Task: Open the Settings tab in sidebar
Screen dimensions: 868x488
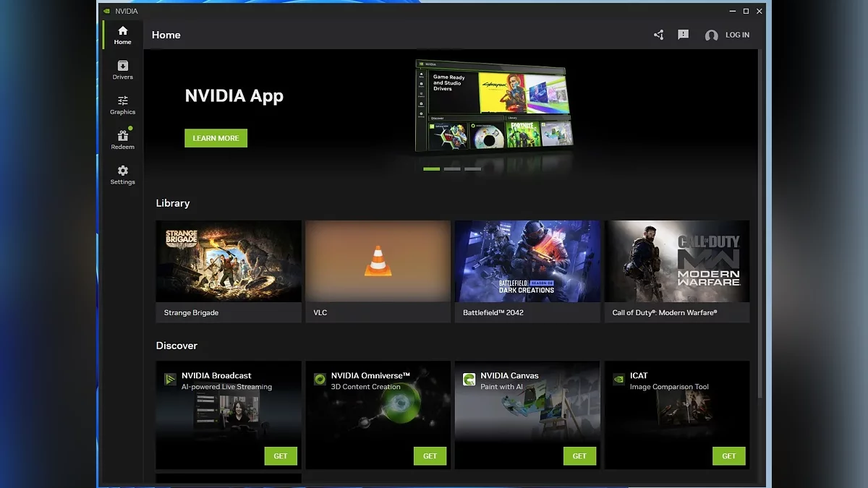Action: pyautogui.click(x=122, y=175)
